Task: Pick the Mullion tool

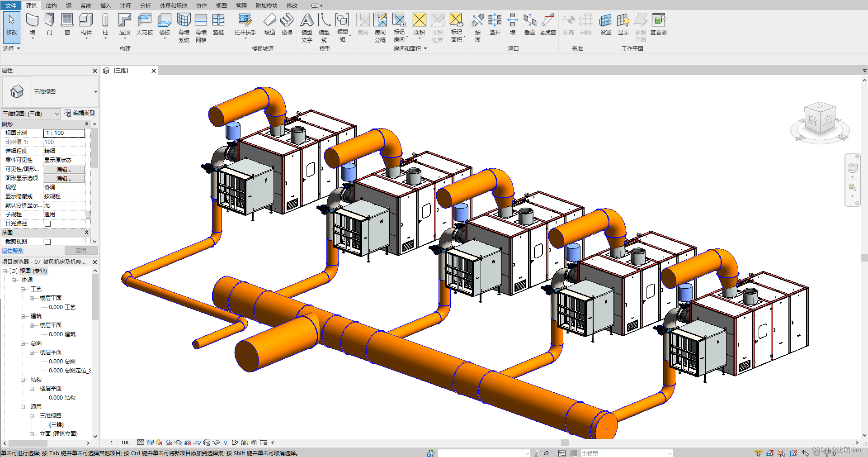Action: (218, 24)
